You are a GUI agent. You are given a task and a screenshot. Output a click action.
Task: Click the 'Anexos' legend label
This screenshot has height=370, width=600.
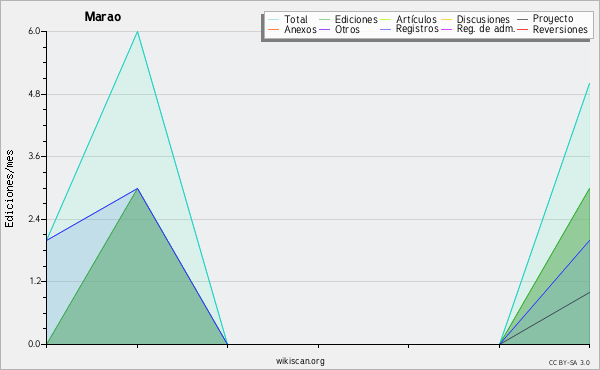click(x=300, y=29)
